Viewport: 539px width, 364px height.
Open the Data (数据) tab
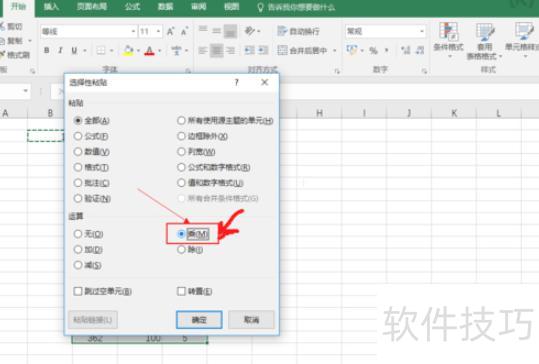tap(165, 7)
